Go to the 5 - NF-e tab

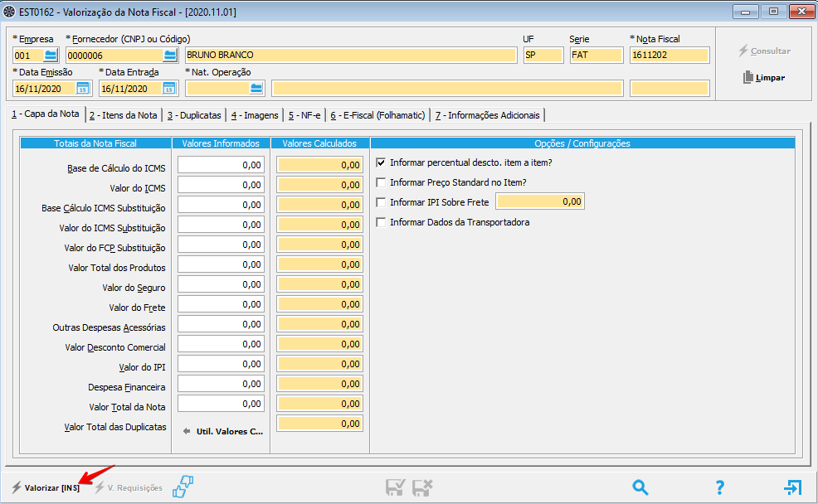pos(304,115)
